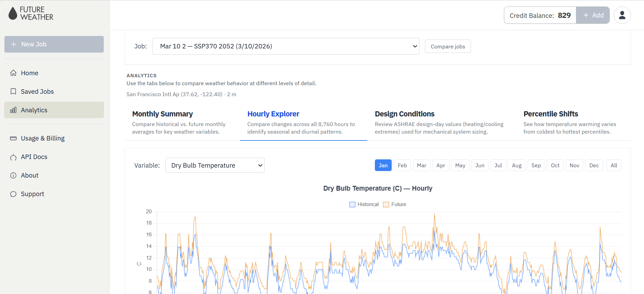Image resolution: width=644 pixels, height=294 pixels.
Task: Select the Aug month filter
Action: pos(517,165)
